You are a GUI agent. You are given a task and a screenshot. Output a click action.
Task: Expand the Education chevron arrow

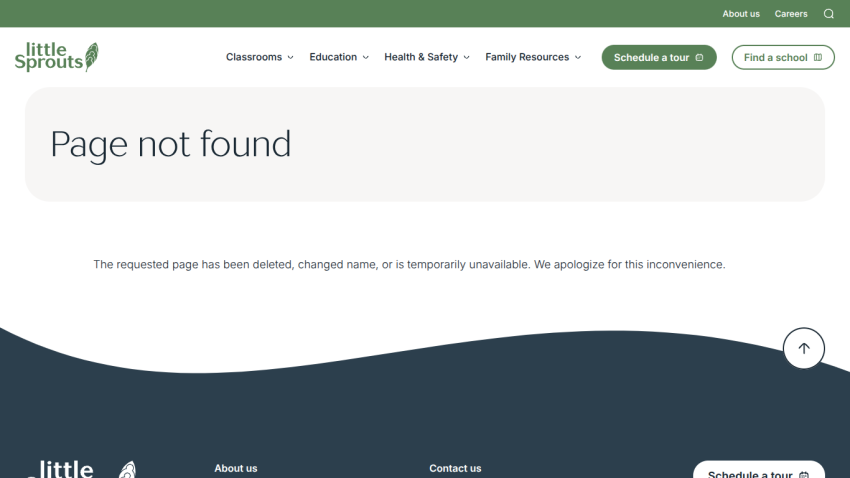365,57
